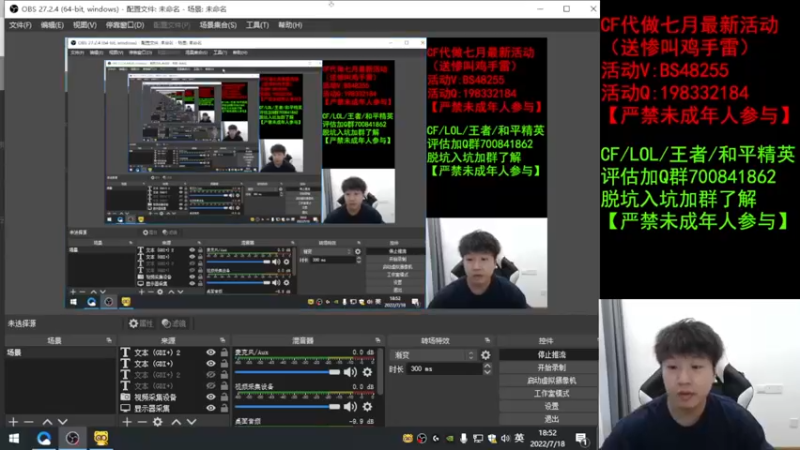Select the 视频采集设备 source row
800x450 pixels.
pos(174,397)
